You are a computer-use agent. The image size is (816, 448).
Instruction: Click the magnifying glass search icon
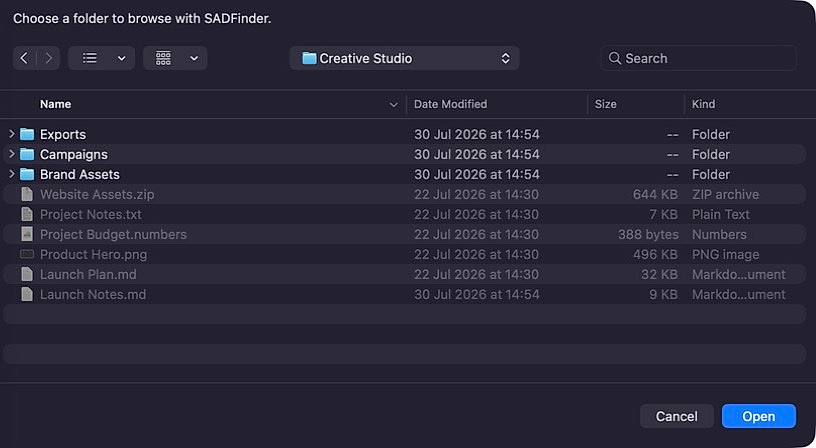tap(615, 58)
